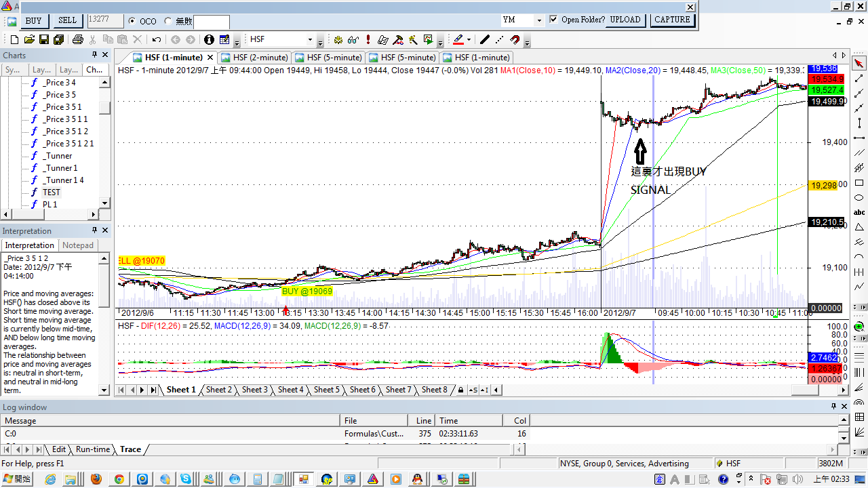868x488 pixels.
Task: Select the _Tunner 1 4 formula item
Action: (x=63, y=180)
